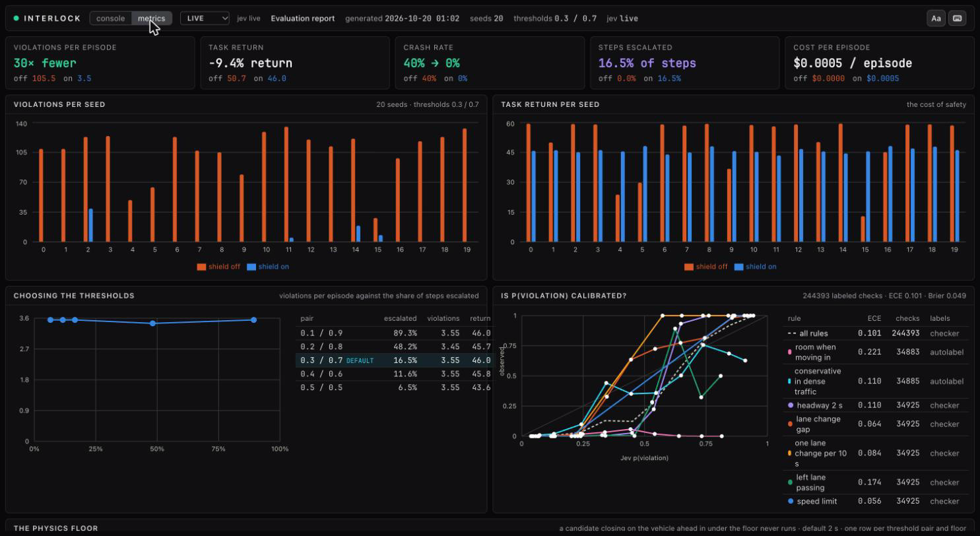This screenshot has height=536, width=980.
Task: Select the "0.1 / 0.9" threshold pair row
Action: click(x=395, y=333)
